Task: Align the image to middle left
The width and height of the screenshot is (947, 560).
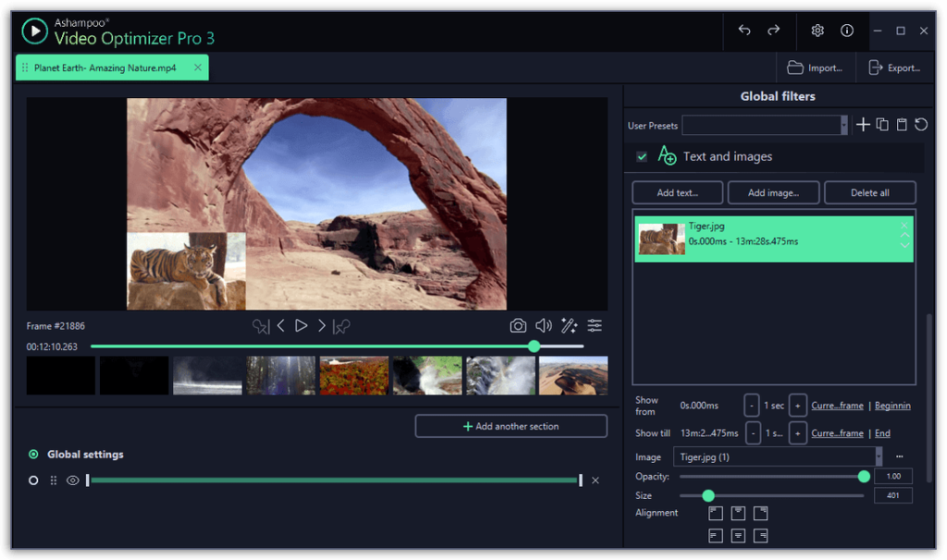Action: tap(716, 536)
